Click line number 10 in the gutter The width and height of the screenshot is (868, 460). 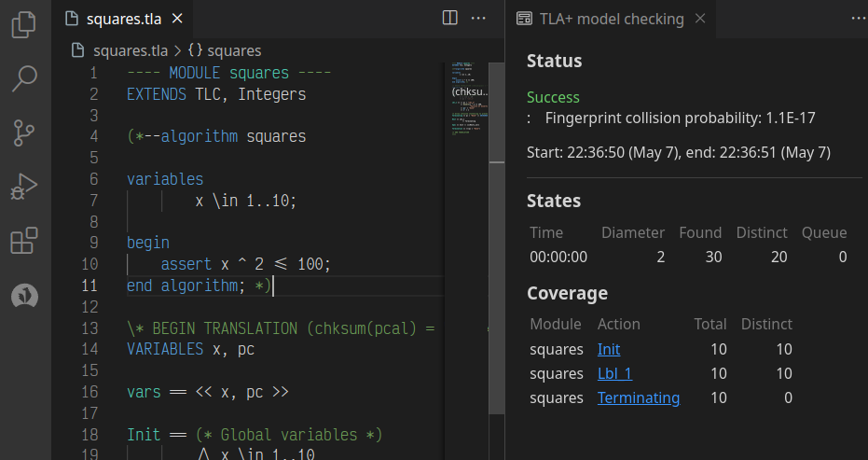pos(90,264)
